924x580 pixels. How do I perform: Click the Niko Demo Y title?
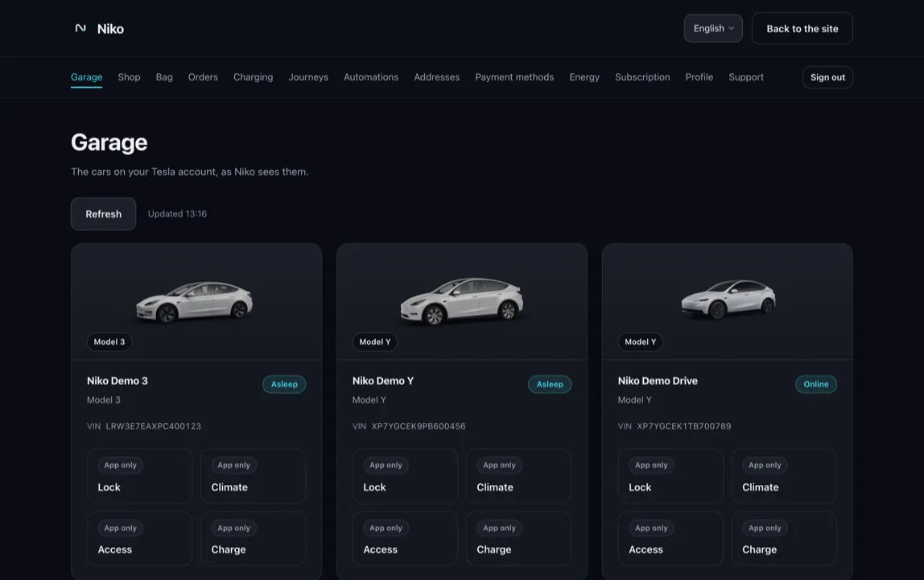[383, 380]
